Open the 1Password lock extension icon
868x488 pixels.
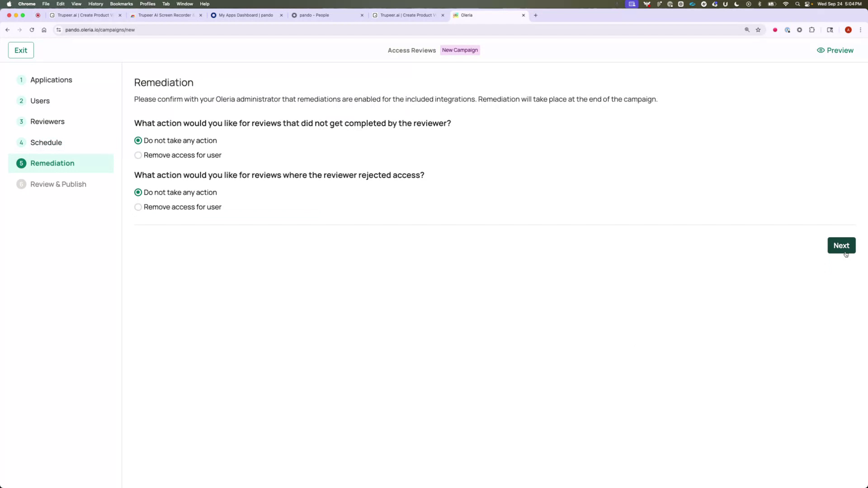coord(788,30)
